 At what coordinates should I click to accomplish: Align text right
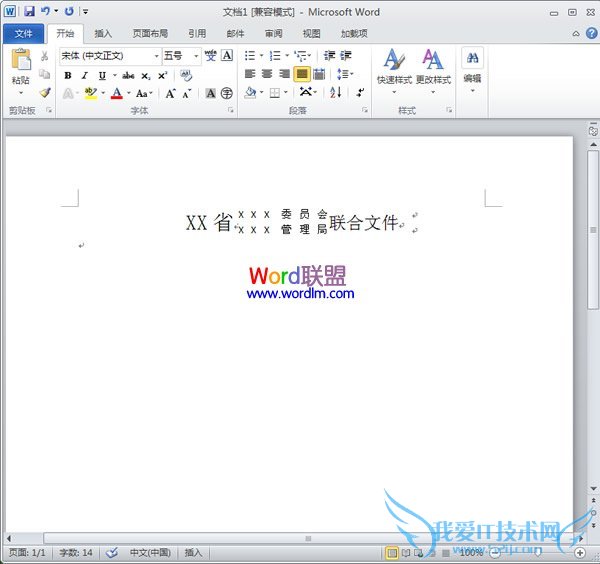point(284,73)
